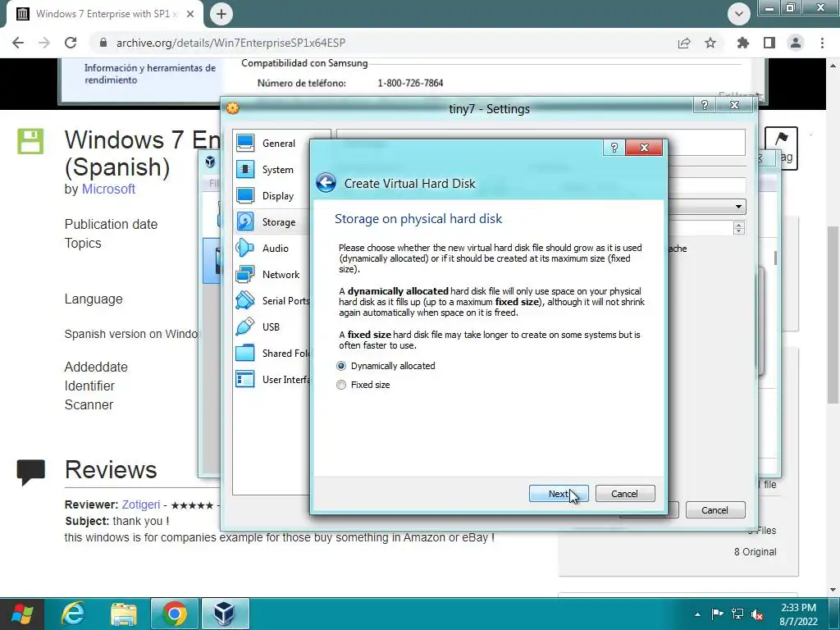Open network status icon in tray
The image size is (840, 630).
coord(737,614)
